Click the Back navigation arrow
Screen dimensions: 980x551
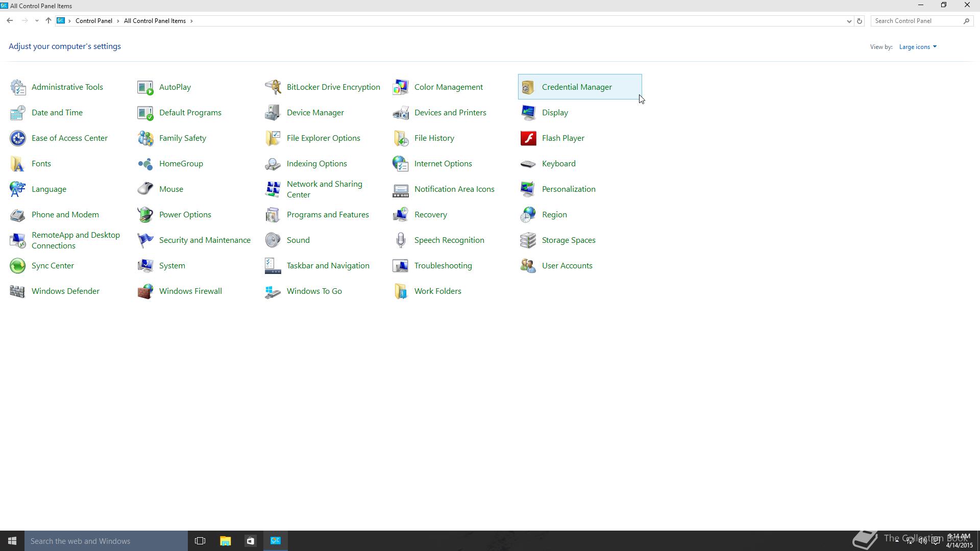10,21
